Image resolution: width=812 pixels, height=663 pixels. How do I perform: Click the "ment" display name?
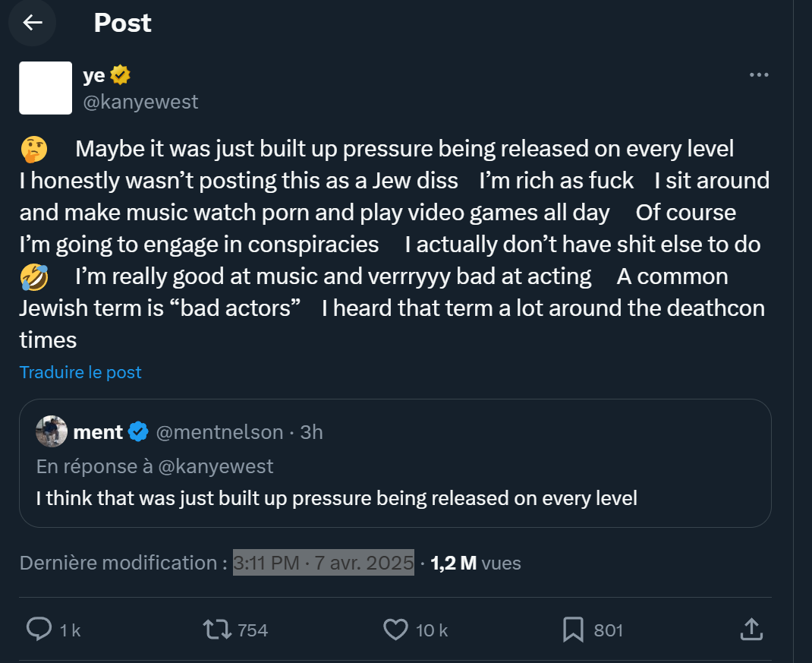pyautogui.click(x=98, y=432)
